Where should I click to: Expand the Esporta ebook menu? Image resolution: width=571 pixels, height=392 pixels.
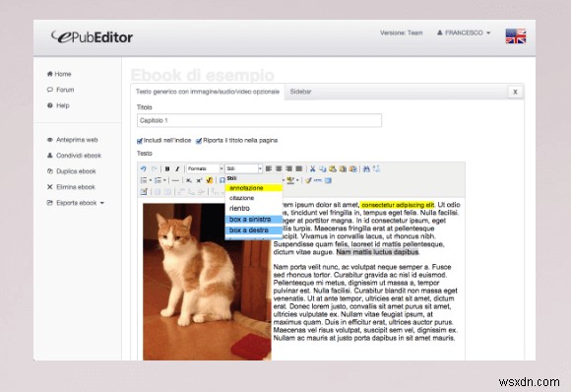coord(76,203)
